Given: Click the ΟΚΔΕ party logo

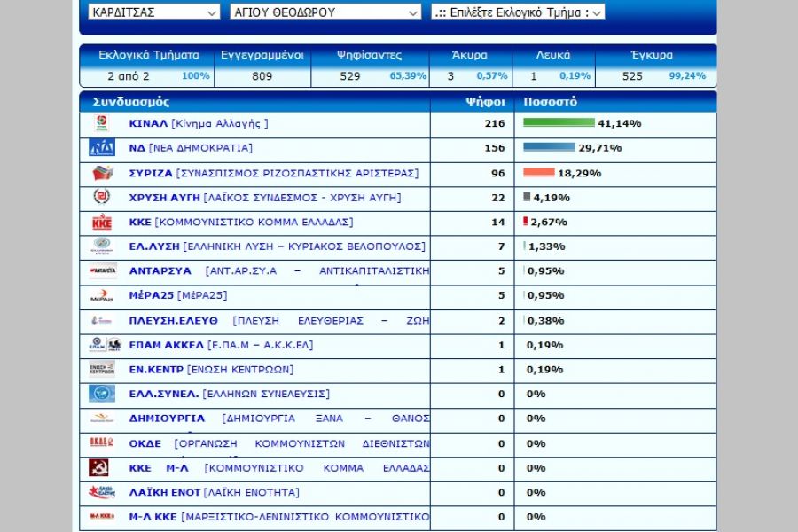Looking at the screenshot, I should click(x=102, y=442).
